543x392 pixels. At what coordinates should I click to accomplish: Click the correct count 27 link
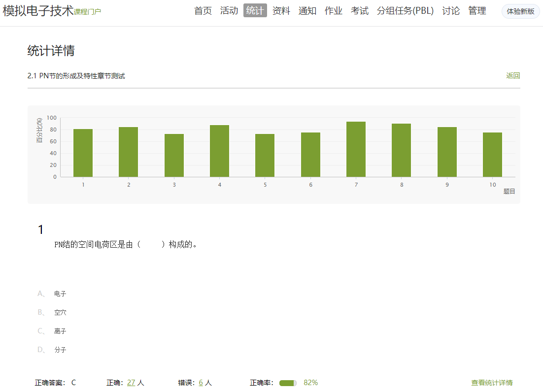(131, 383)
